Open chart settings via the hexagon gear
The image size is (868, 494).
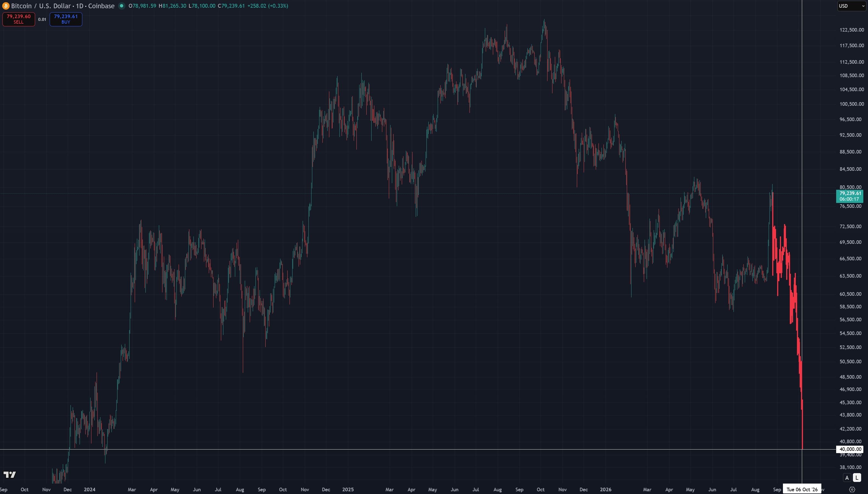[x=852, y=490]
